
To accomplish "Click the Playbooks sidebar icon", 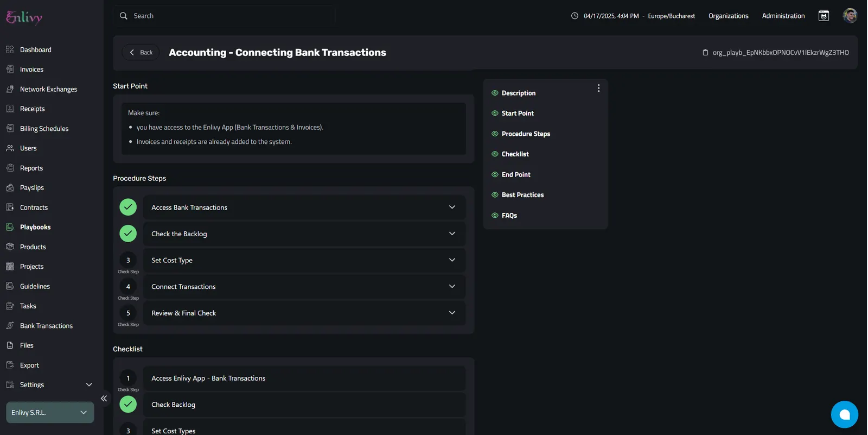I will coord(10,227).
